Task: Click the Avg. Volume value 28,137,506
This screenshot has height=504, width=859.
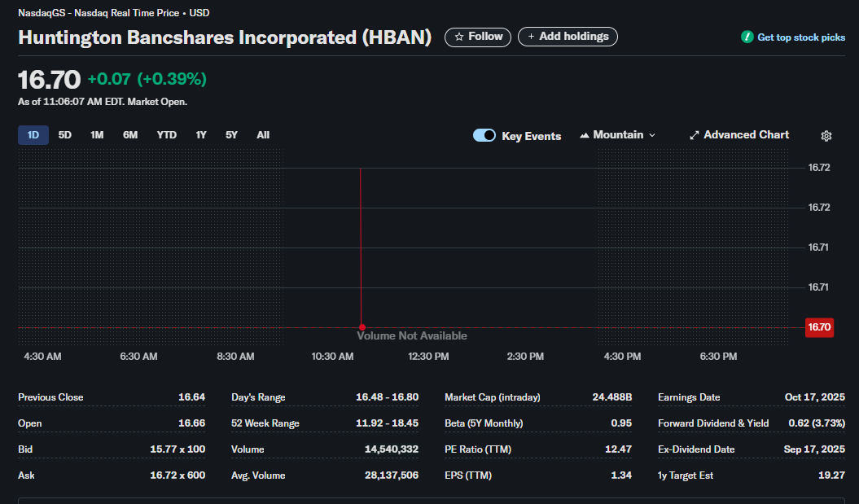Action: 392,476
